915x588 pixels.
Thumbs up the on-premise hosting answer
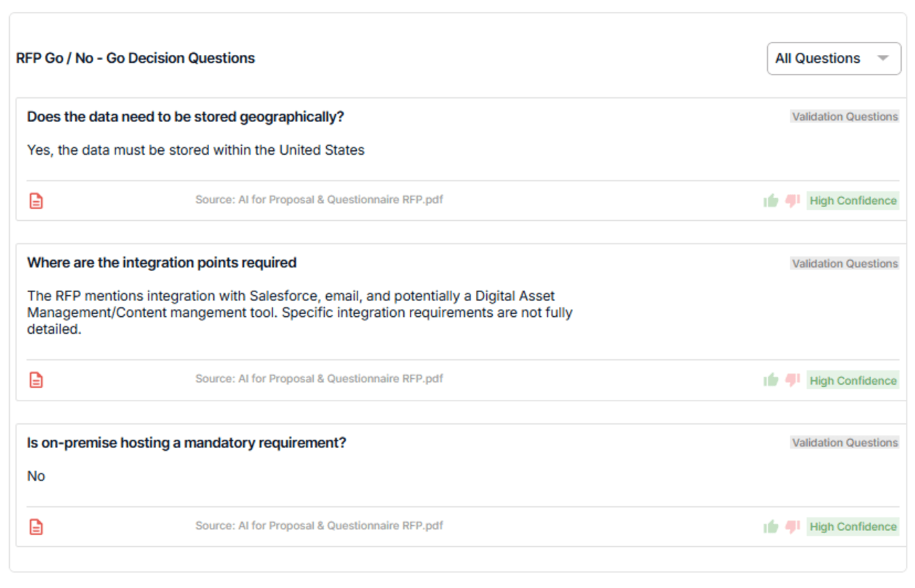click(x=771, y=527)
